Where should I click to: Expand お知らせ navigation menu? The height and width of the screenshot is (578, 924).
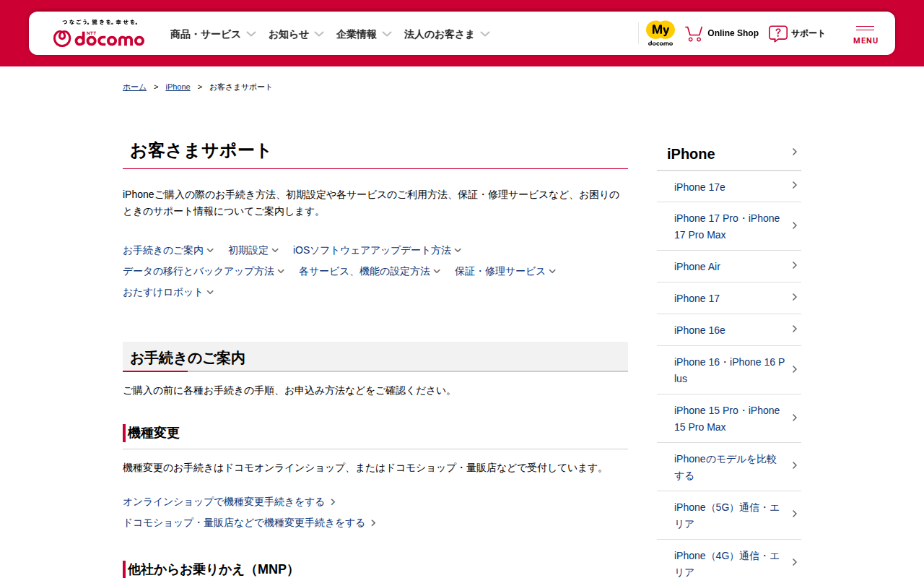pos(296,34)
